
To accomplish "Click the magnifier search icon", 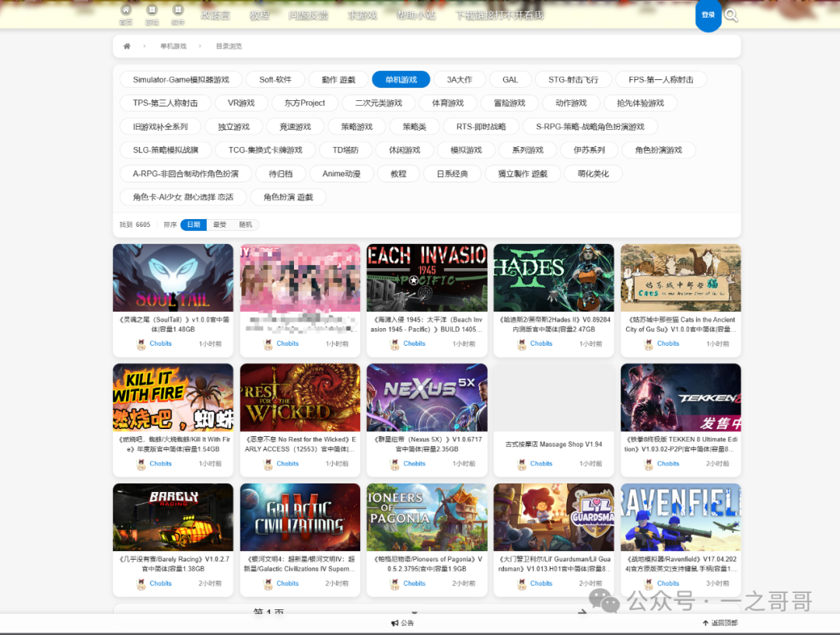I will coord(731,16).
